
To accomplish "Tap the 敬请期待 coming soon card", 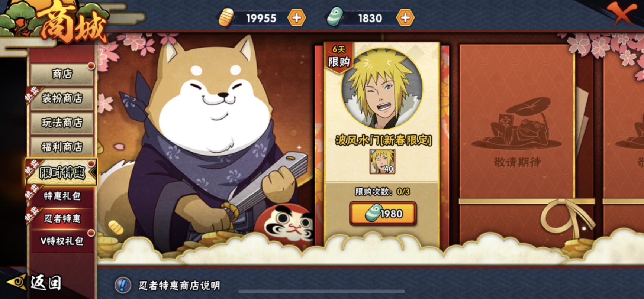I will click(517, 145).
